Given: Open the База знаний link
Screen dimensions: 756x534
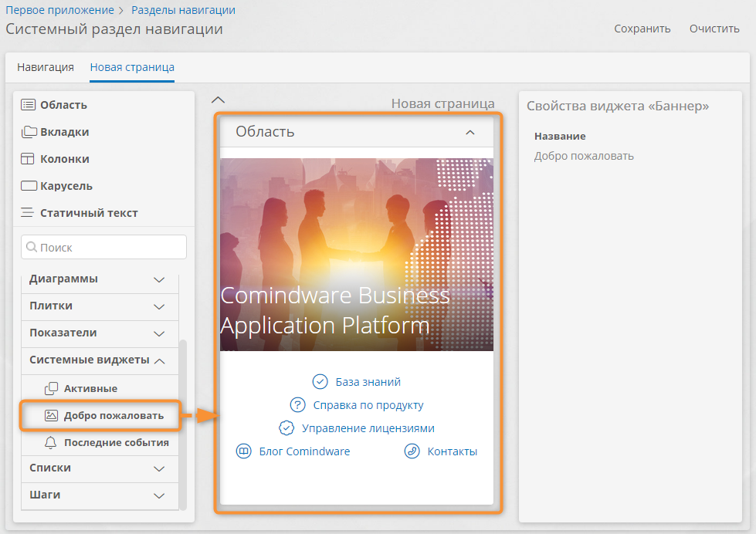Looking at the screenshot, I should pyautogui.click(x=368, y=382).
